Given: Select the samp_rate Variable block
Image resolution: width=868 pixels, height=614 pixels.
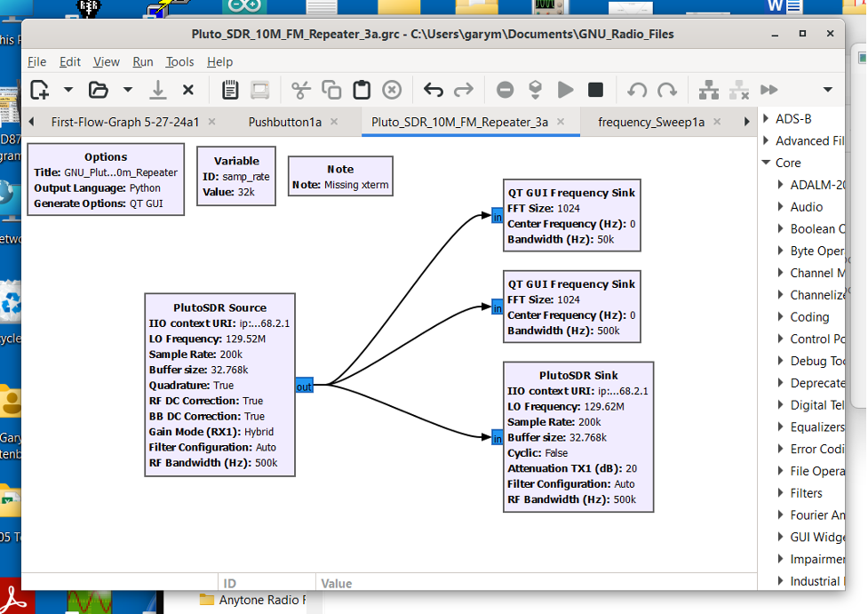Looking at the screenshot, I should (x=236, y=176).
